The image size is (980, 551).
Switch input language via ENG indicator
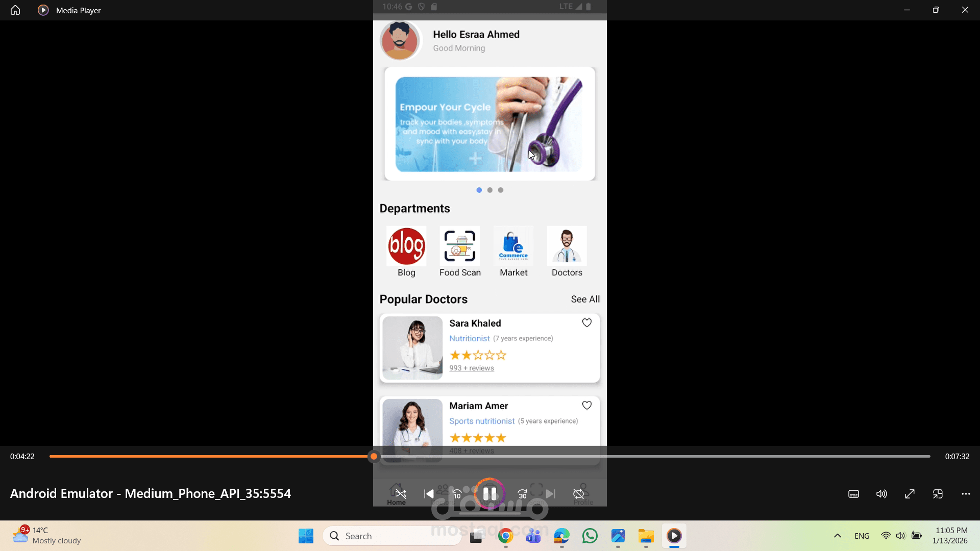pos(862,536)
